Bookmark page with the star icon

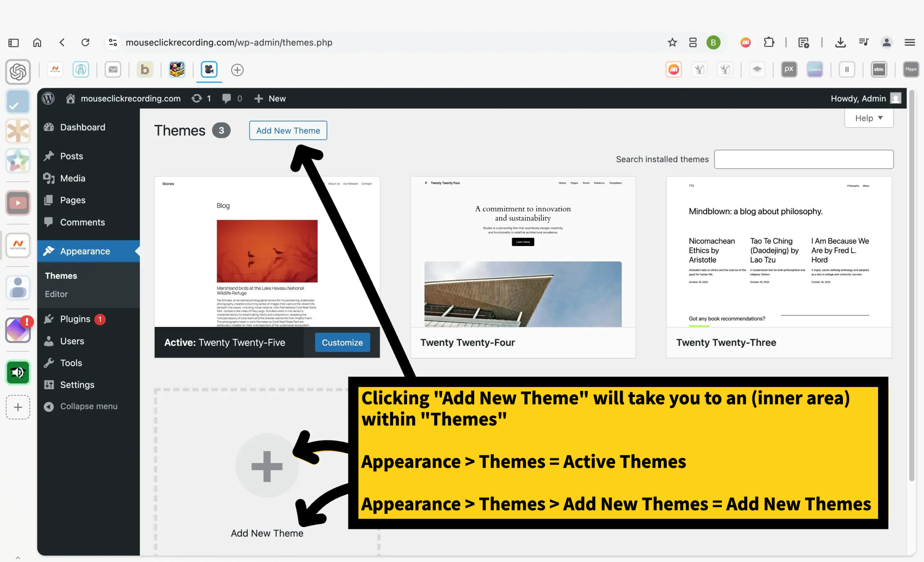pyautogui.click(x=672, y=42)
